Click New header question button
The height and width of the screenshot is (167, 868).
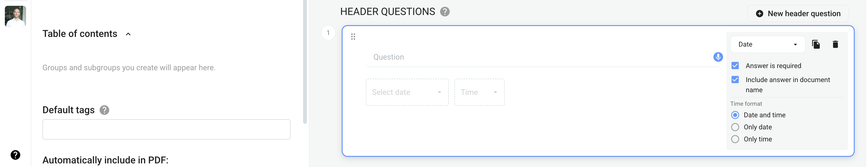point(798,14)
